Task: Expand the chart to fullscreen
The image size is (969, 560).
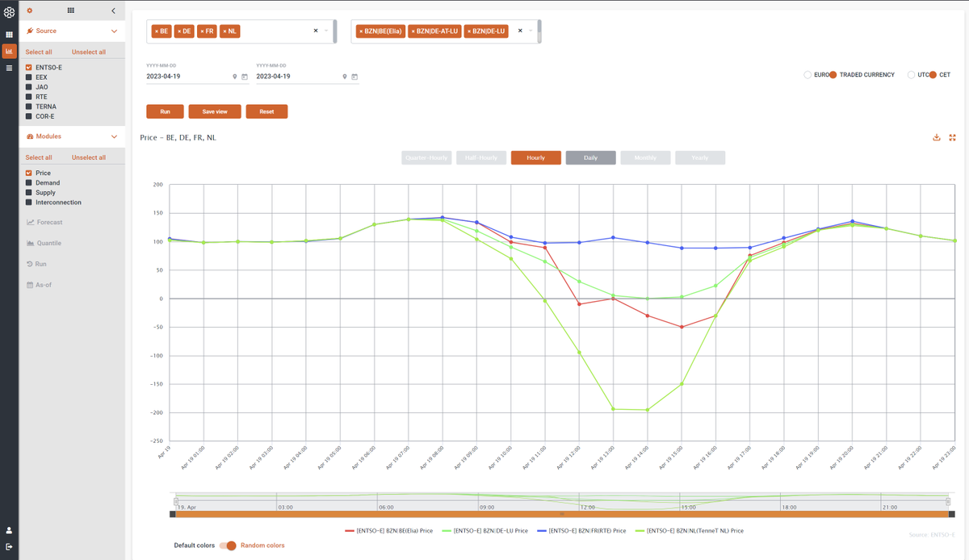Action: pyautogui.click(x=952, y=137)
